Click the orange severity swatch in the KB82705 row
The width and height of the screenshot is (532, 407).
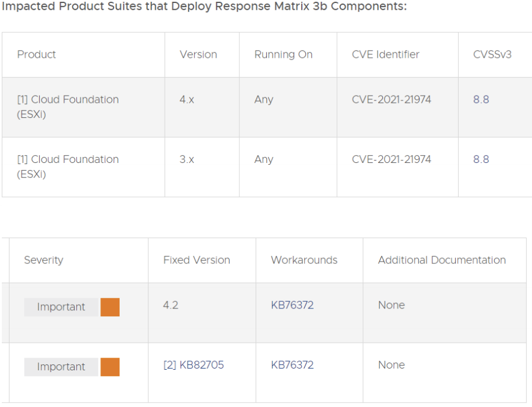pyautogui.click(x=110, y=367)
